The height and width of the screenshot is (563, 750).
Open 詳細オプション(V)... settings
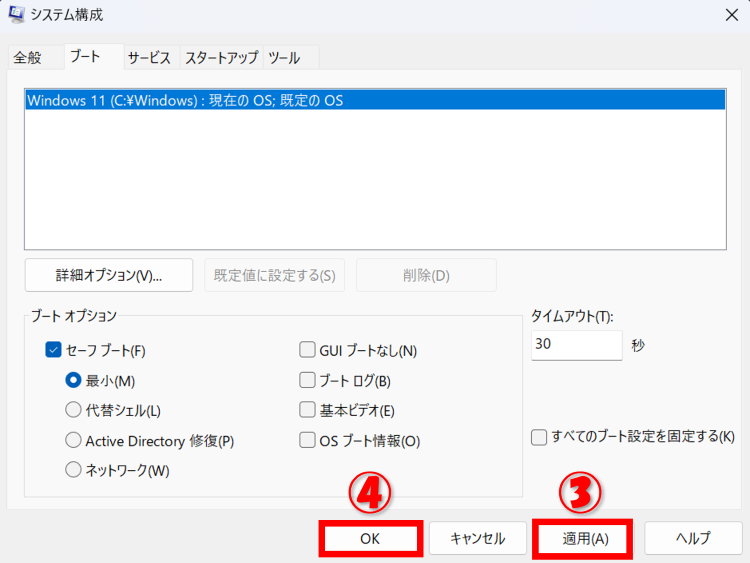point(109,275)
